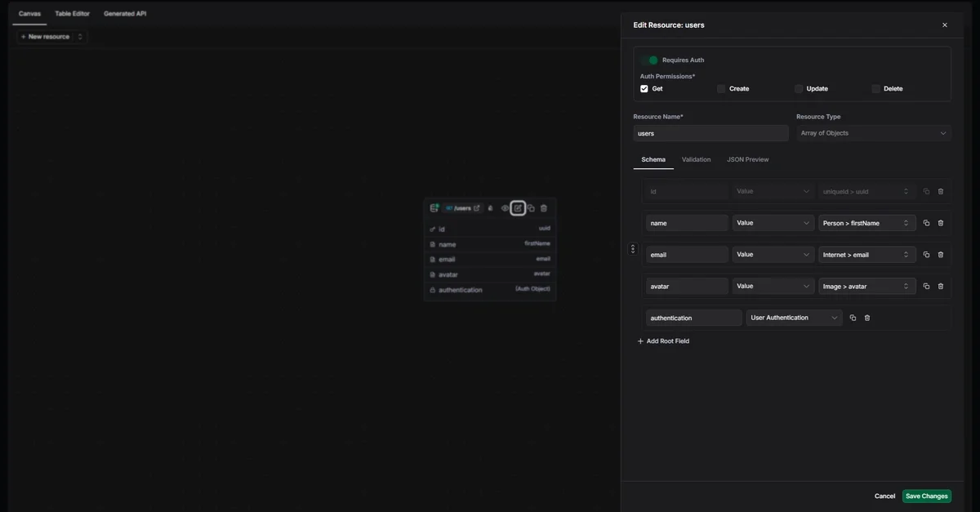980x512 pixels.
Task: Expand the User Authentication type dropdown
Action: 794,318
